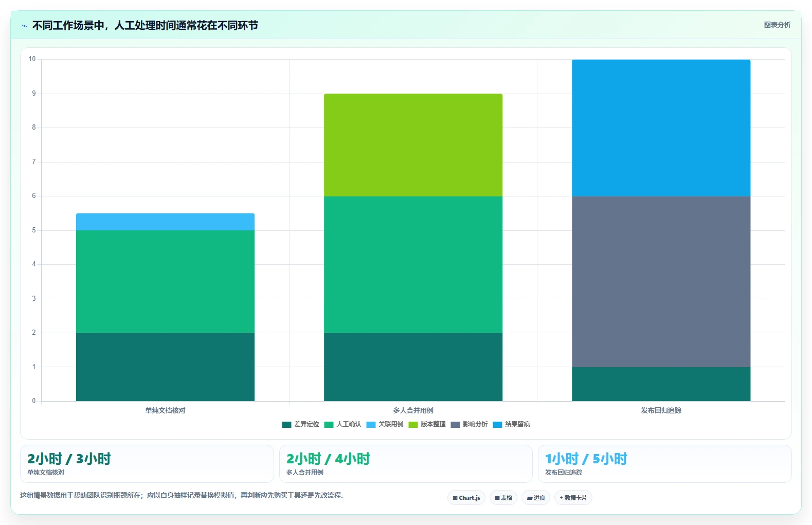This screenshot has height=525, width=812.
Task: Click the 发布回归追踪 x-axis label
Action: 661,410
